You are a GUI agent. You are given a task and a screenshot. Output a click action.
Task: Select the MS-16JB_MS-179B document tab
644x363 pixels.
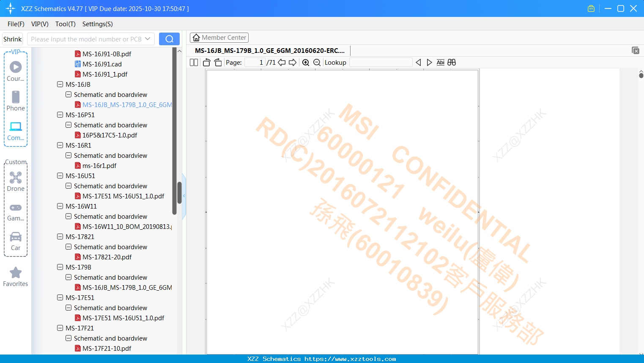point(270,51)
